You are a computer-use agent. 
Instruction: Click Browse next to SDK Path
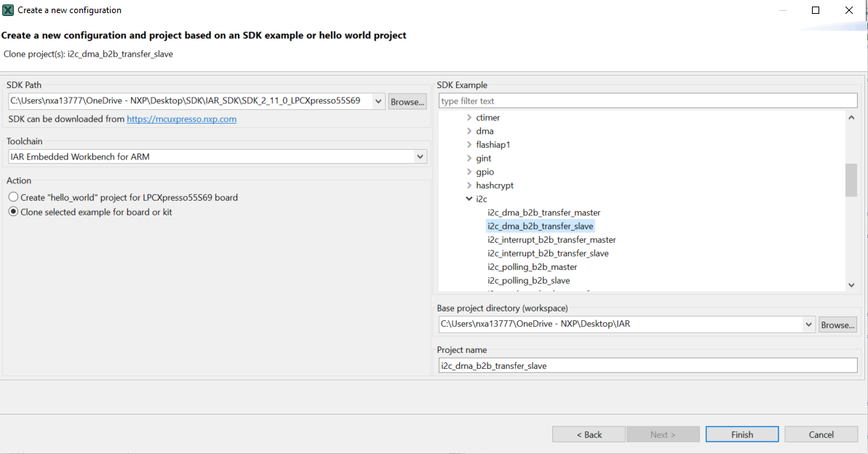(x=407, y=102)
